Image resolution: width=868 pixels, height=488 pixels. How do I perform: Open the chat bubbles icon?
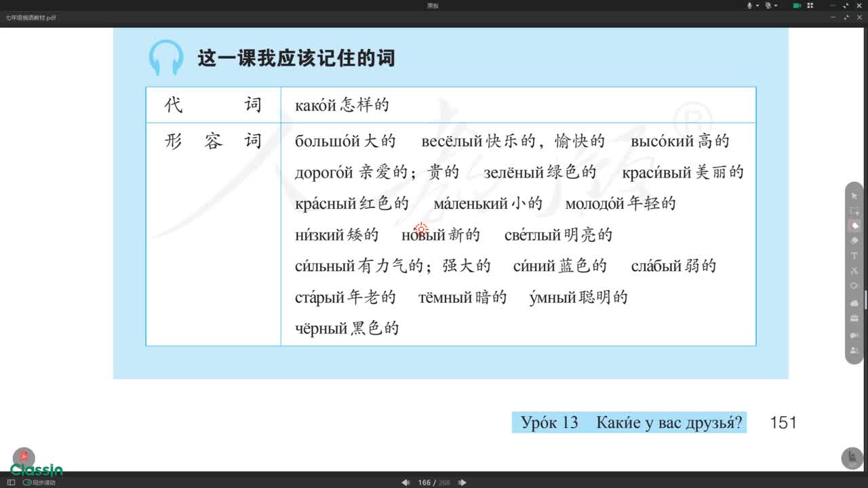coord(854,335)
